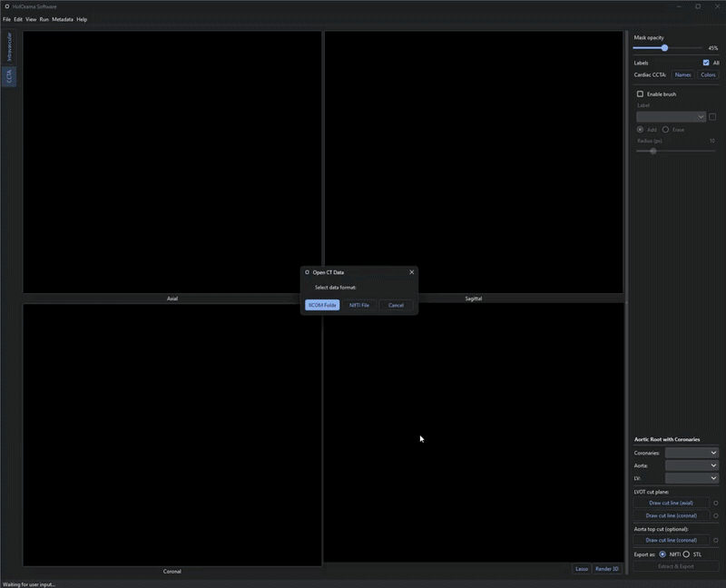Image resolution: width=726 pixels, height=588 pixels.
Task: Select STL export format
Action: click(686, 554)
